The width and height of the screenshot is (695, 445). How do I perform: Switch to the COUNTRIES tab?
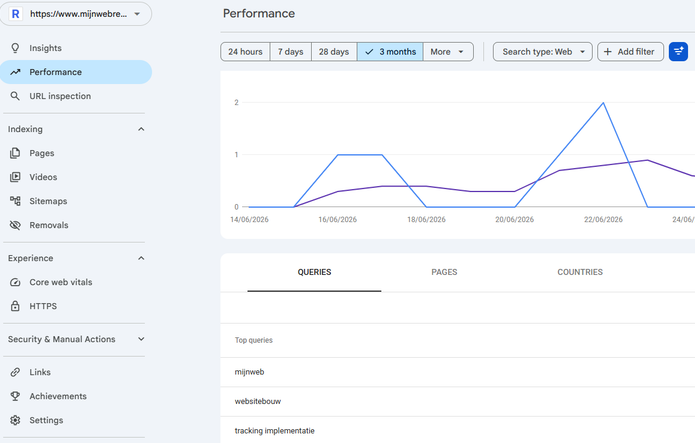580,272
